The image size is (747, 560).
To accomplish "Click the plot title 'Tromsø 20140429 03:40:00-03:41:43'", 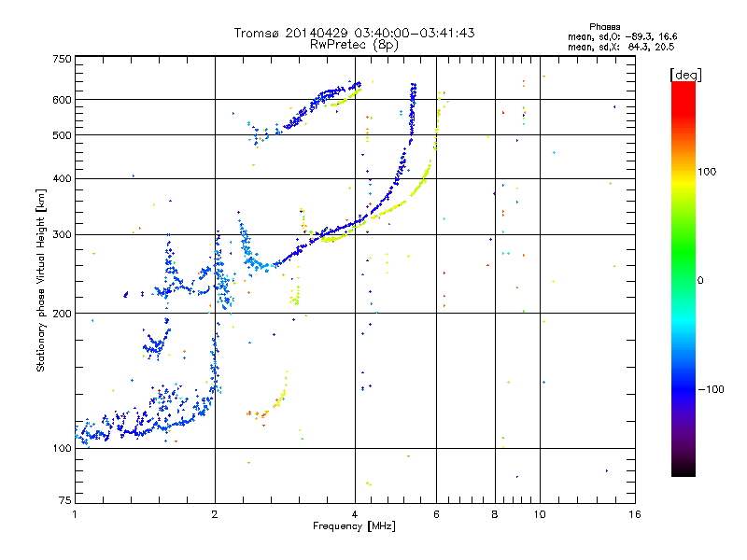I will [354, 33].
